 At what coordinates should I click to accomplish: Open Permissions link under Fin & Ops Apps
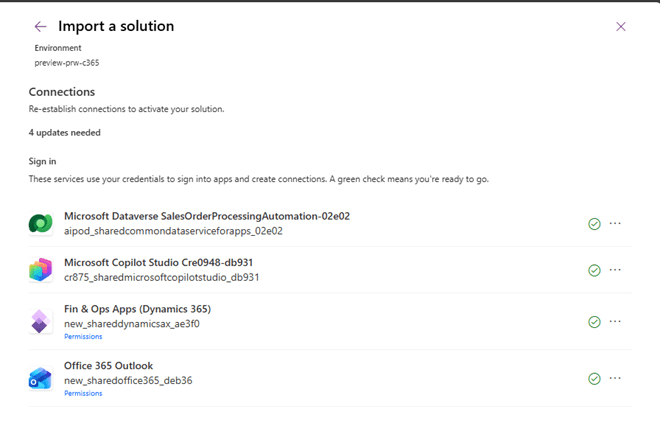(x=83, y=337)
